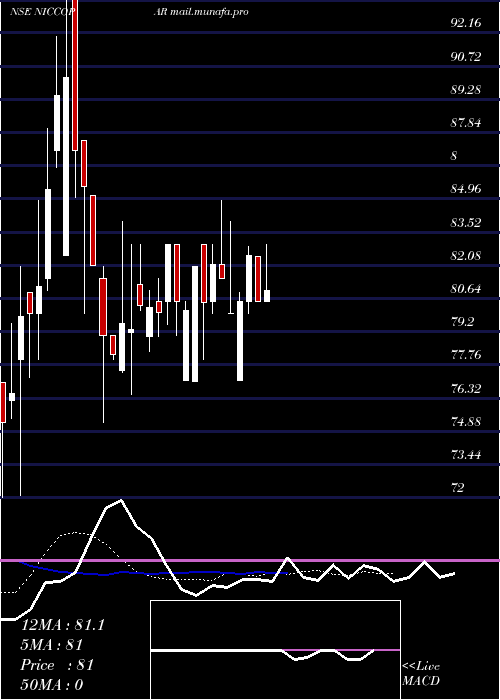500x700 pixels.
Task: Click the 72 price axis label
Action: click(x=458, y=488)
